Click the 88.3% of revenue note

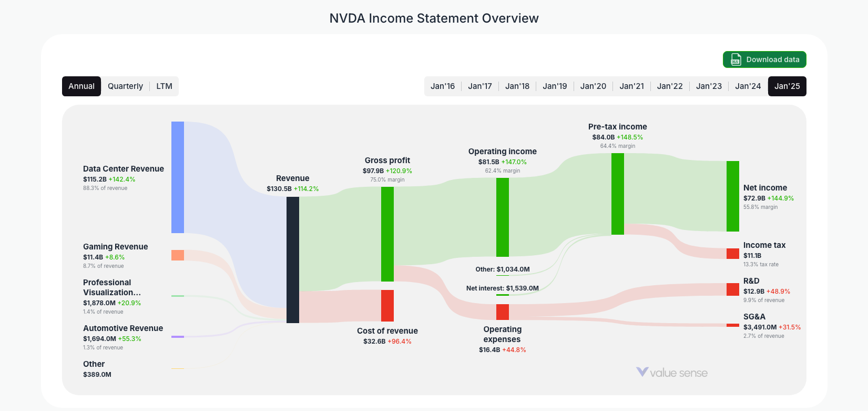(105, 188)
